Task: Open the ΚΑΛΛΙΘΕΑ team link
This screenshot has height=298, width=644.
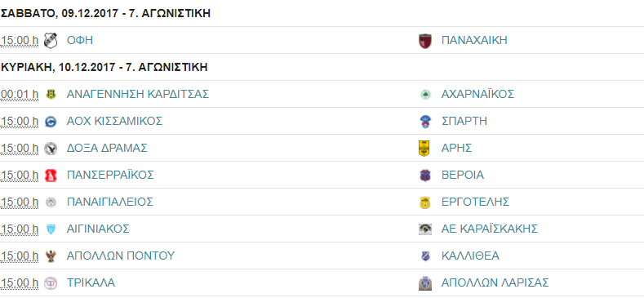Action: (x=470, y=256)
